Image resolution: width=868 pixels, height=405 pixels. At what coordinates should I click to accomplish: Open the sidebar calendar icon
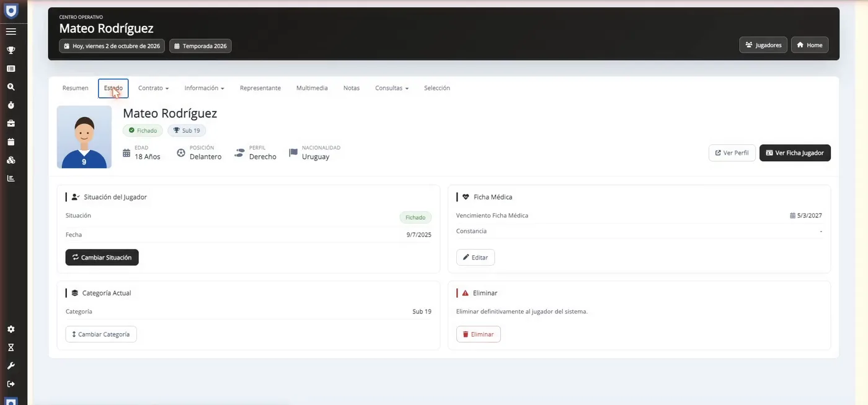[x=11, y=142]
